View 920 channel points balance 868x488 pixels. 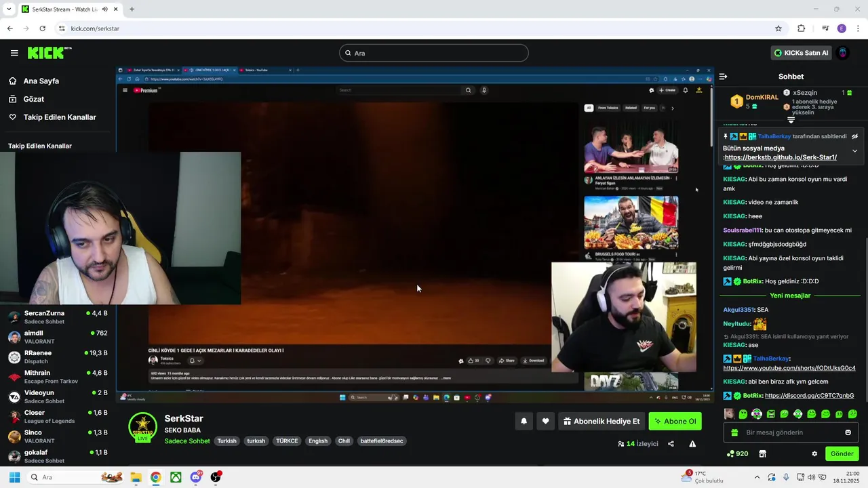coord(737,453)
